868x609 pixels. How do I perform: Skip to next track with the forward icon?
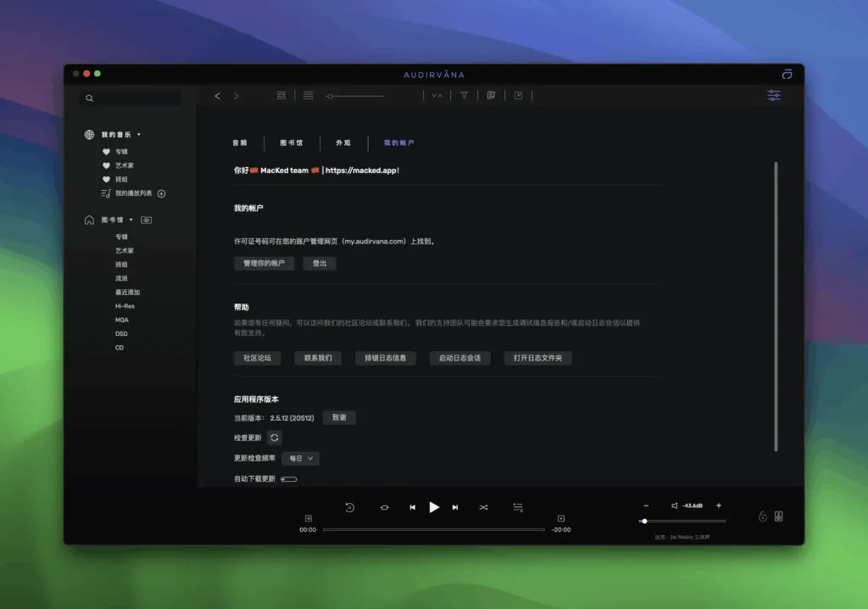click(x=455, y=507)
